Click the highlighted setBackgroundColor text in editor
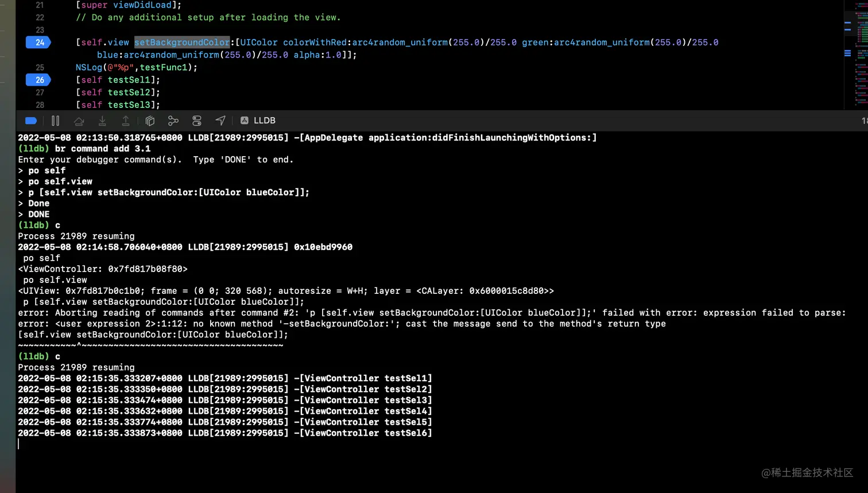This screenshot has height=493, width=868. (182, 42)
